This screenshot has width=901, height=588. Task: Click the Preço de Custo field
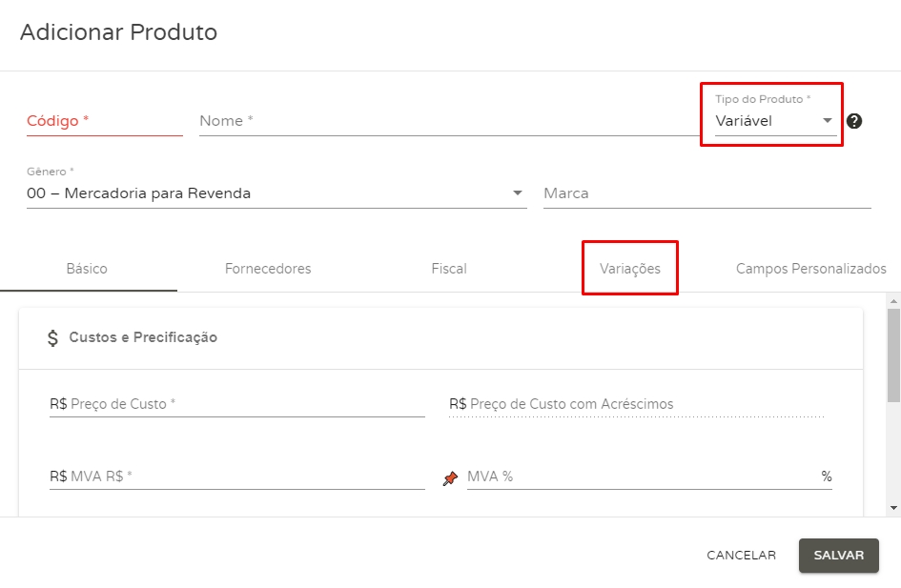pyautogui.click(x=236, y=404)
